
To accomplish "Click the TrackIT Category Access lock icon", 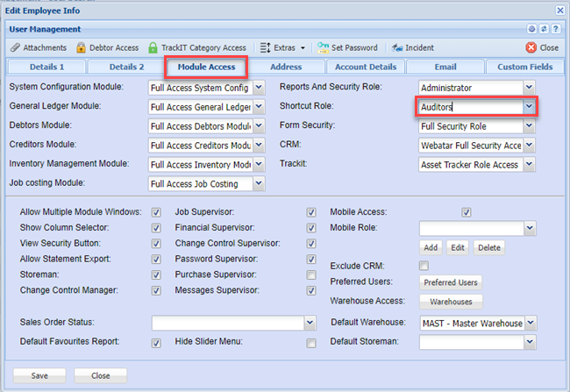I will tap(153, 47).
